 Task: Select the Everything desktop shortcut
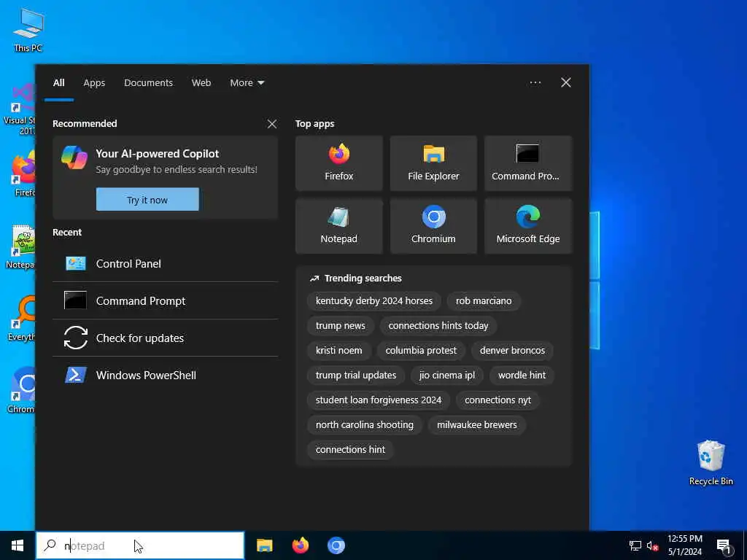pyautogui.click(x=21, y=319)
